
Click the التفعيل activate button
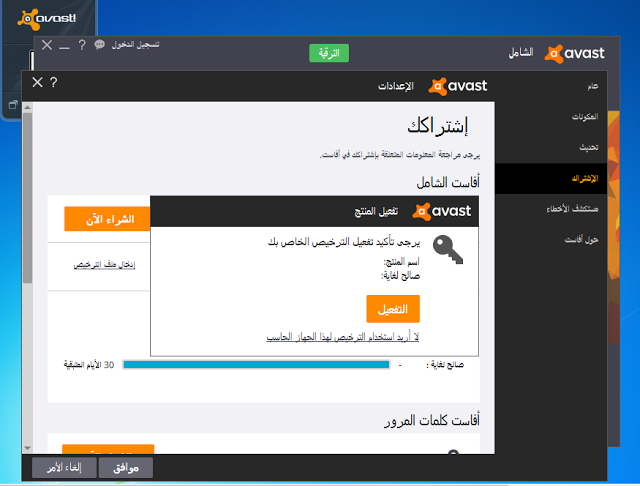393,309
